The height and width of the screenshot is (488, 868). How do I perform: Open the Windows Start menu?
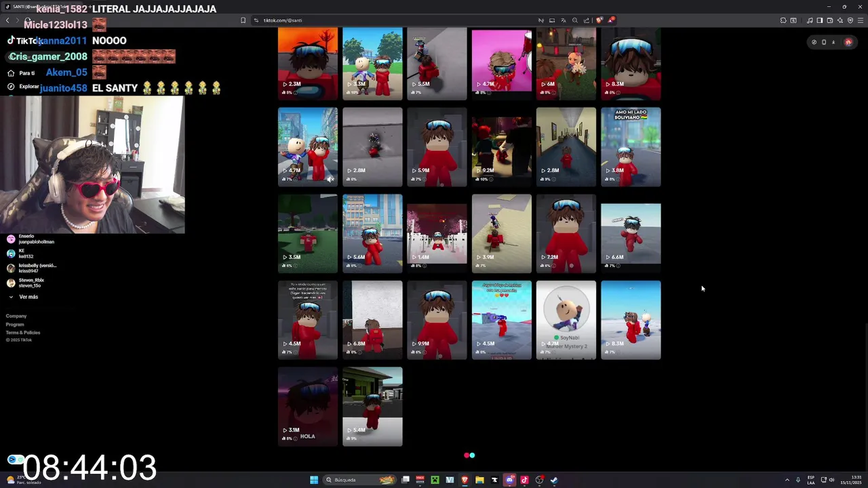tap(314, 480)
